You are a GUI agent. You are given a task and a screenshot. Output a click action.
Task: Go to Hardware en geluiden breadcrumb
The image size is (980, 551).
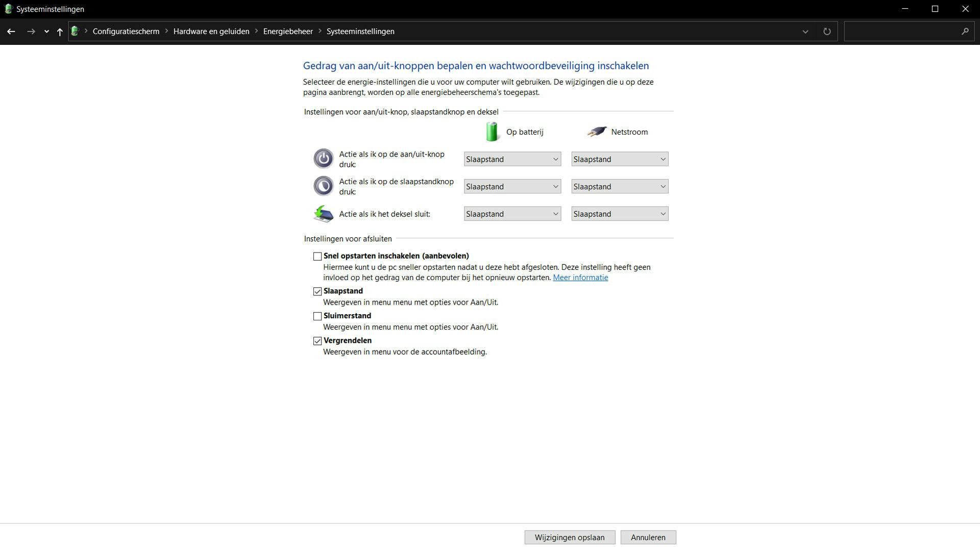[x=211, y=32]
